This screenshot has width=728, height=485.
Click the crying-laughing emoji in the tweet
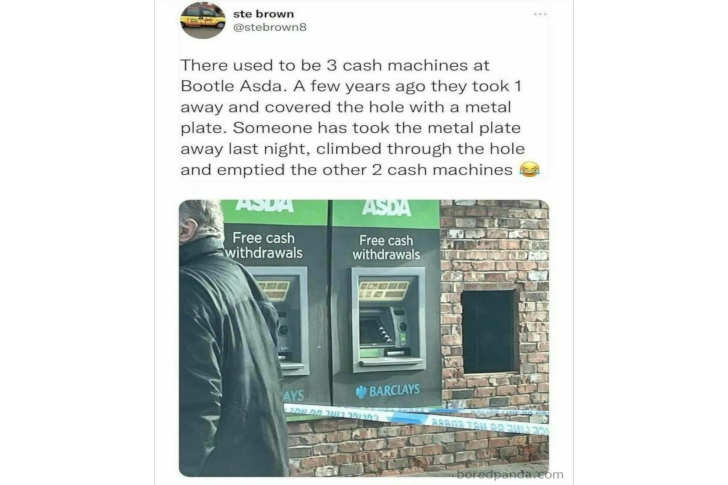529,169
